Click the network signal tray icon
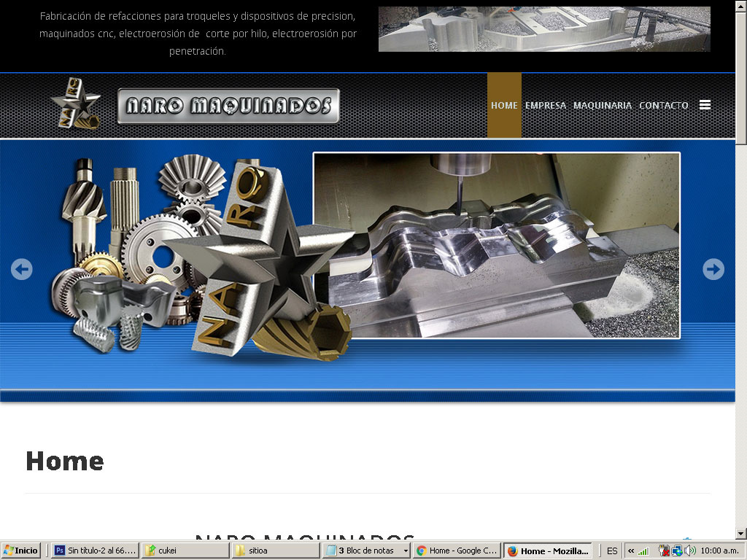The width and height of the screenshot is (747, 560). click(643, 551)
